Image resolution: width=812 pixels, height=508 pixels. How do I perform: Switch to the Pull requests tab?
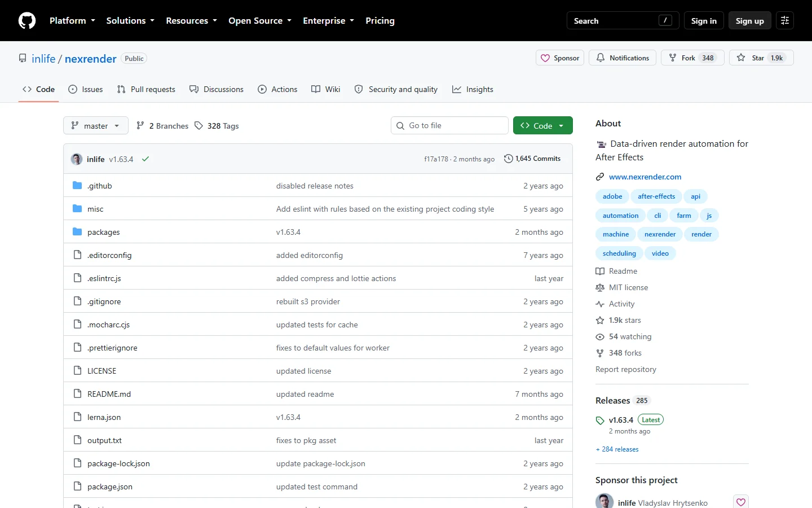pyautogui.click(x=146, y=90)
